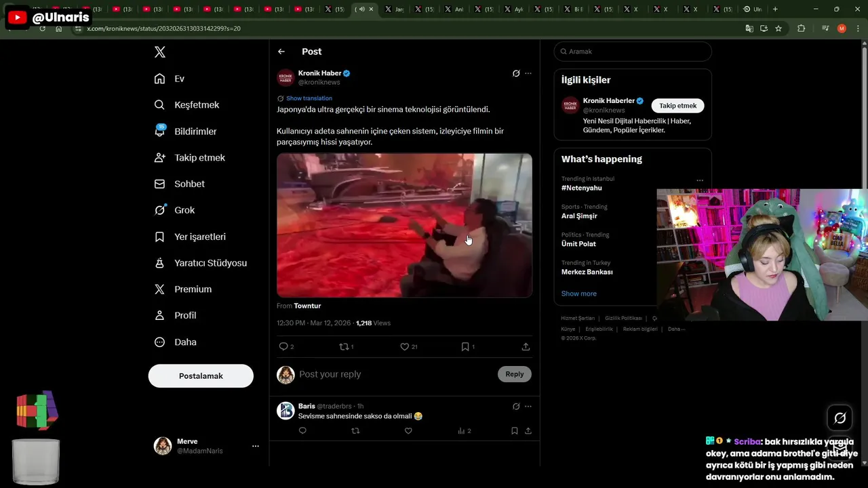This screenshot has height=488, width=868.
Task: Expand footer Daha links
Action: [x=676, y=329]
